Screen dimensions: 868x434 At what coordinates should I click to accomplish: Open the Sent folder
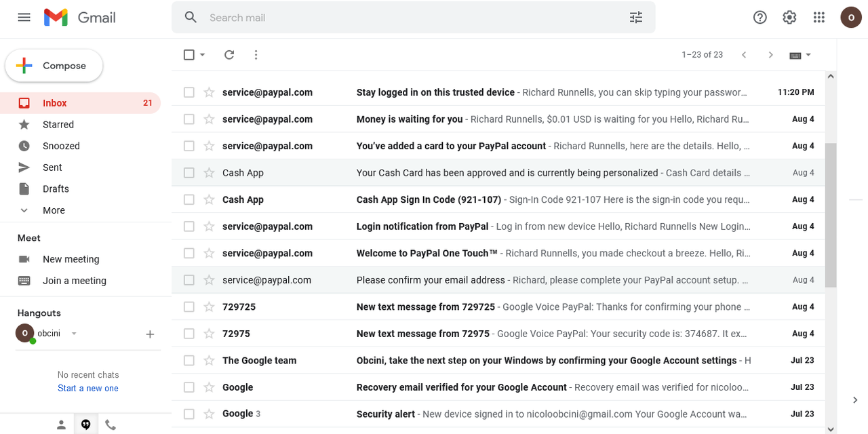pyautogui.click(x=80, y=167)
